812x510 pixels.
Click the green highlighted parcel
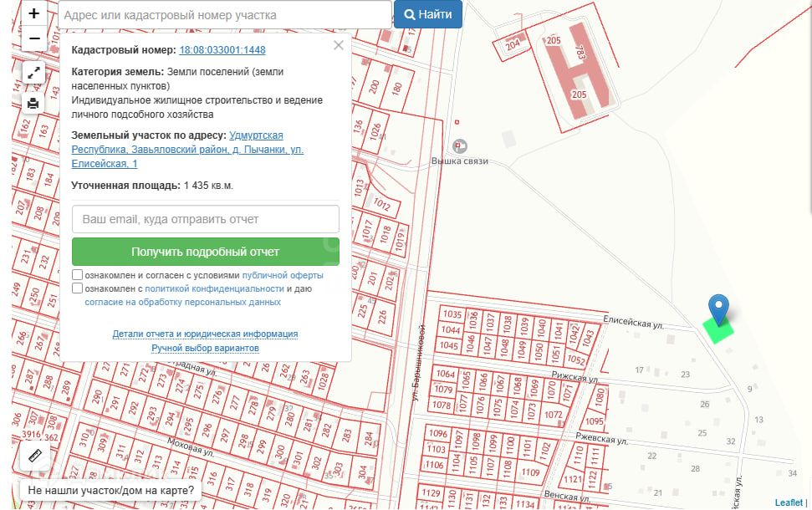[718, 329]
